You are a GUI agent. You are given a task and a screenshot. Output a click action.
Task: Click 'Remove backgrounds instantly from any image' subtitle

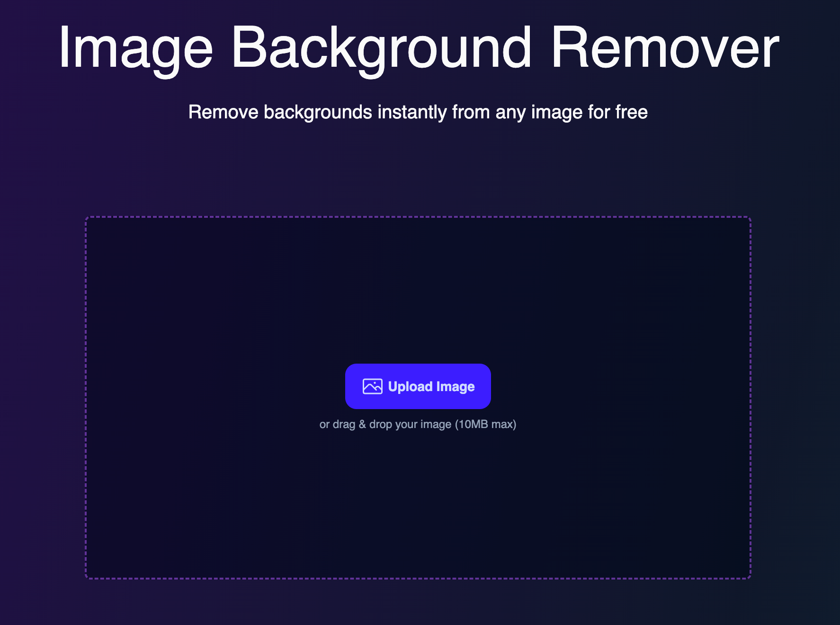(418, 112)
